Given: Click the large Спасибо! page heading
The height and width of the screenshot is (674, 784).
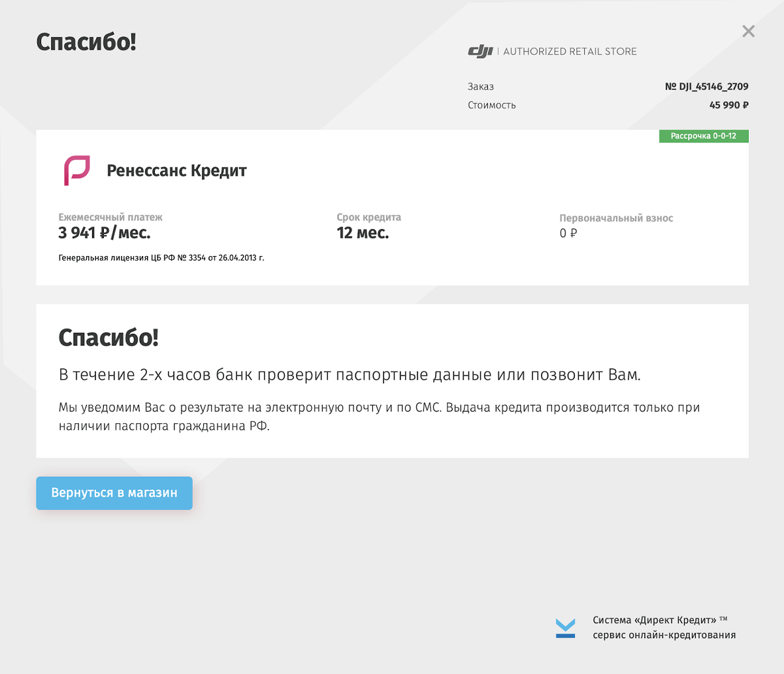Looking at the screenshot, I should [x=86, y=42].
